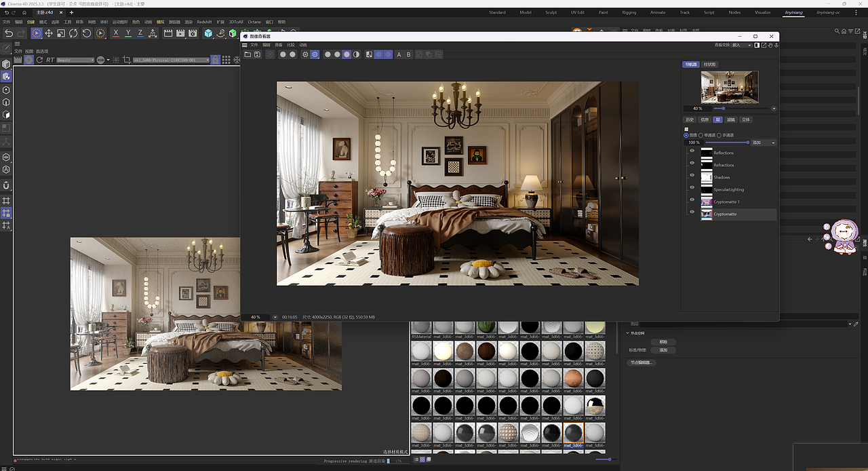This screenshot has width=868, height=471.
Task: Open the 添加 blend mode dropdown
Action: tap(763, 143)
